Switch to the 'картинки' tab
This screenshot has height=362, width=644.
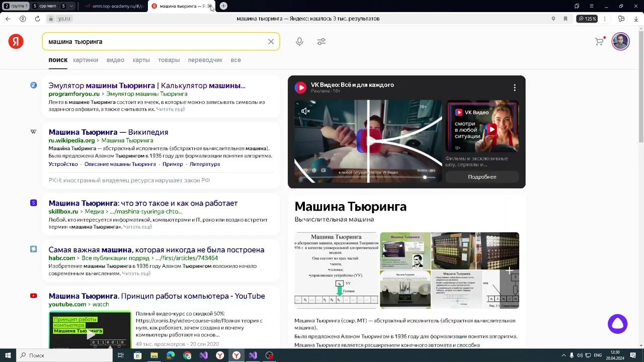click(86, 60)
